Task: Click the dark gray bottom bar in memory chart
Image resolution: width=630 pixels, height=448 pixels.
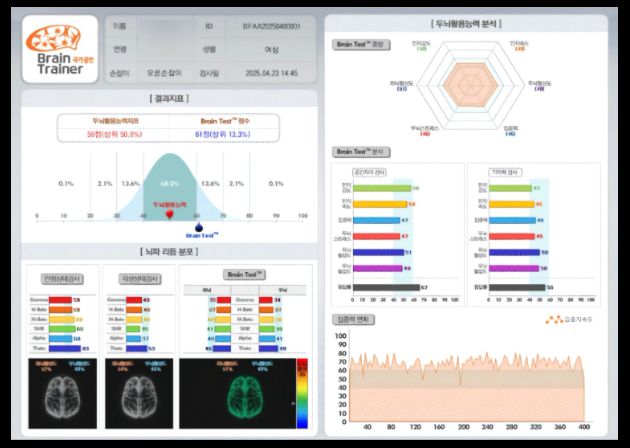Action: pyautogui.click(x=517, y=287)
